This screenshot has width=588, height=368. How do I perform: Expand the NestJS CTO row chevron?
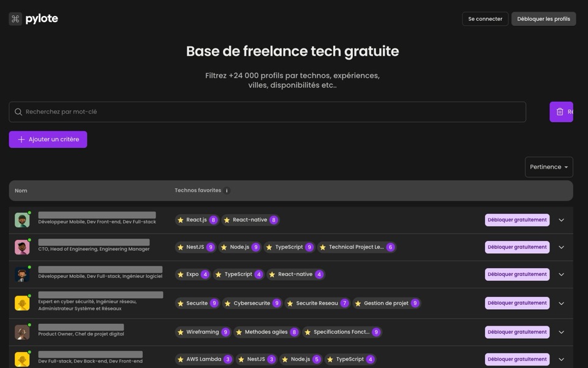tap(562, 247)
